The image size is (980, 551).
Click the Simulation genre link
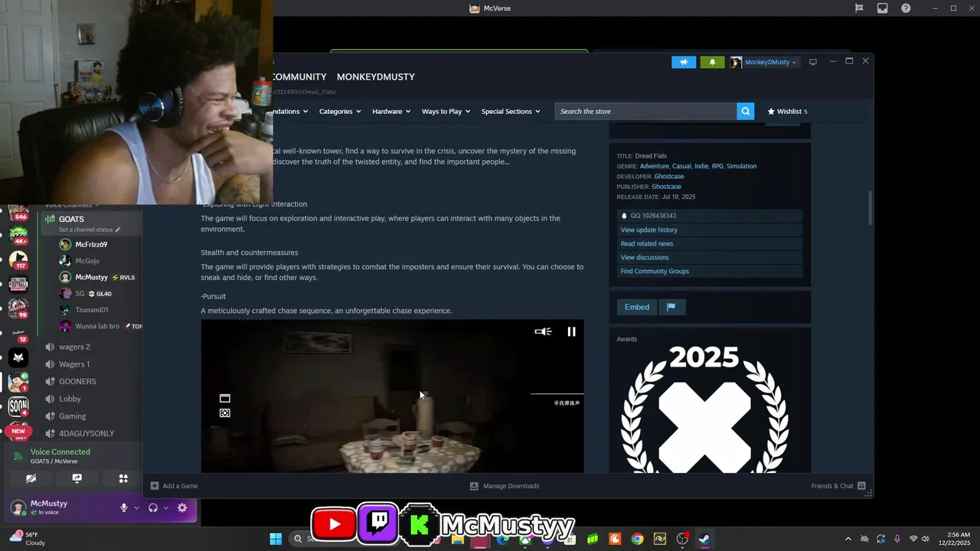pos(741,166)
